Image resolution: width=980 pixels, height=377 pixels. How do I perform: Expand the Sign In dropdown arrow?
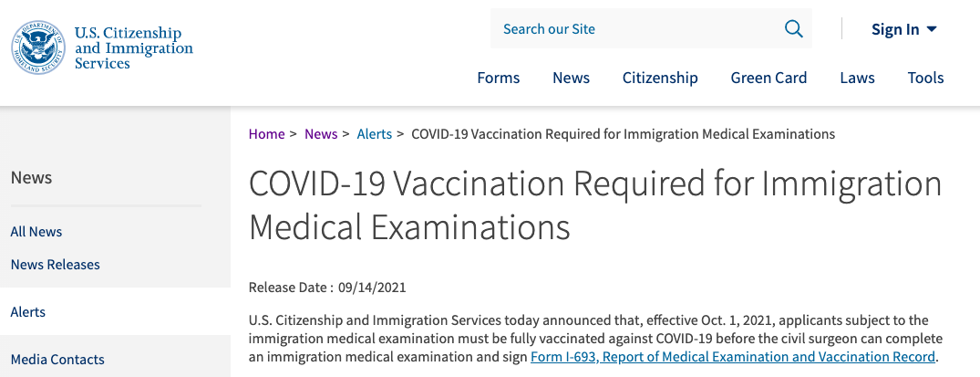[x=932, y=29]
